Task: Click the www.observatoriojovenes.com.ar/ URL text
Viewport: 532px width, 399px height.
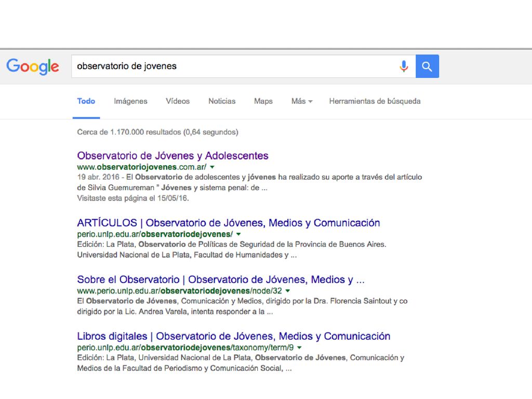Action: pos(142,167)
